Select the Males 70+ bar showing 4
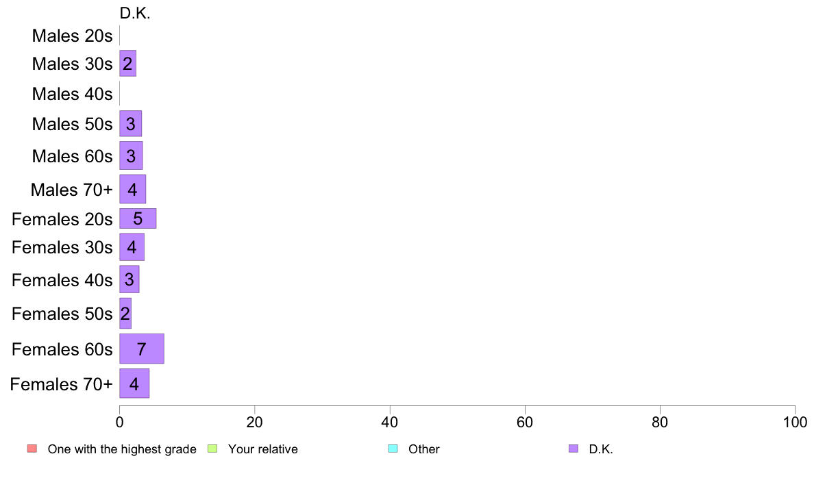 tap(132, 189)
